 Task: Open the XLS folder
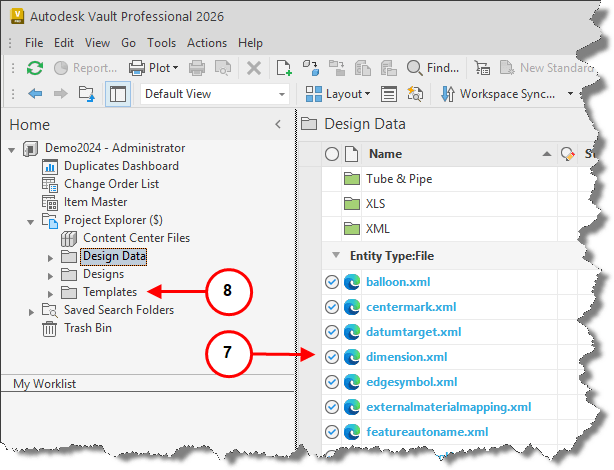pos(375,204)
